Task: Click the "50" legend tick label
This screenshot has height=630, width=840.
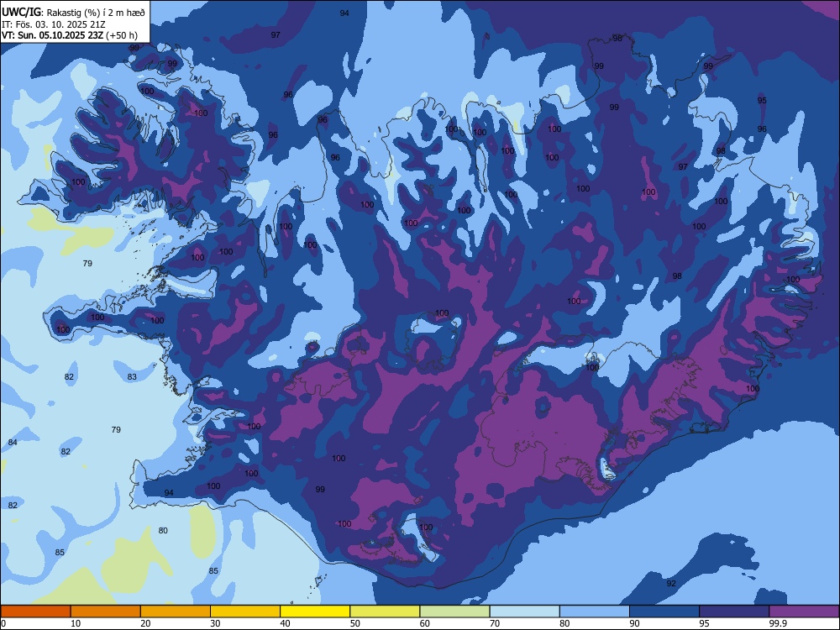Action: click(355, 623)
